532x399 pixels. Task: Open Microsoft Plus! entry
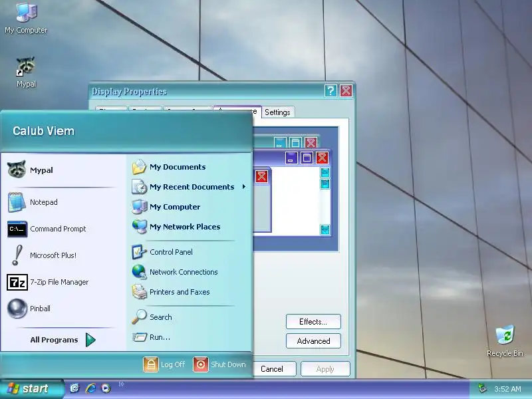coord(63,255)
